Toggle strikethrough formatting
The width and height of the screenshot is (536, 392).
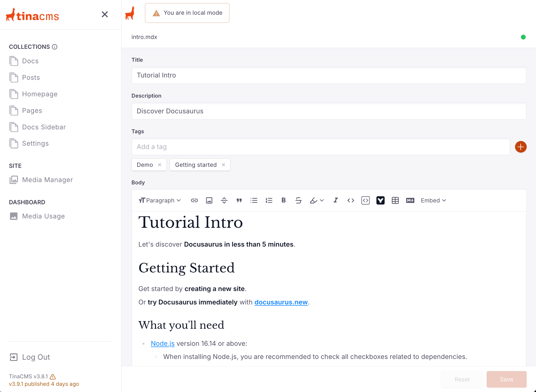(298, 200)
